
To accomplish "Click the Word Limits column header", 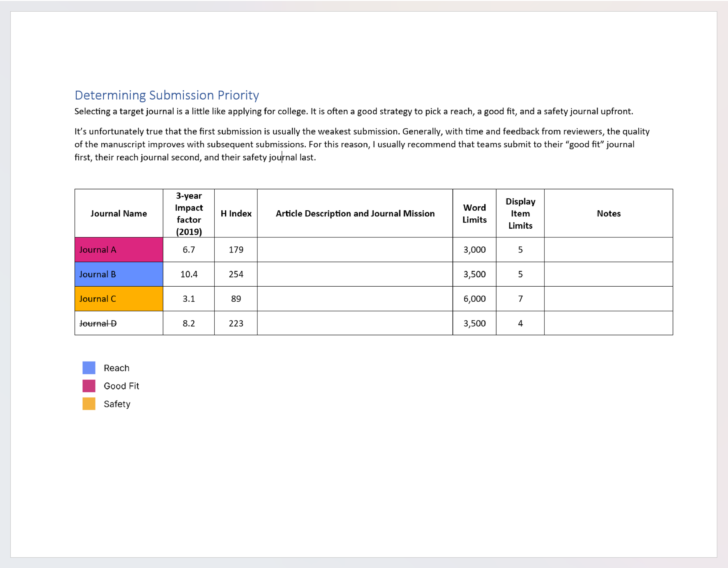I will point(474,213).
